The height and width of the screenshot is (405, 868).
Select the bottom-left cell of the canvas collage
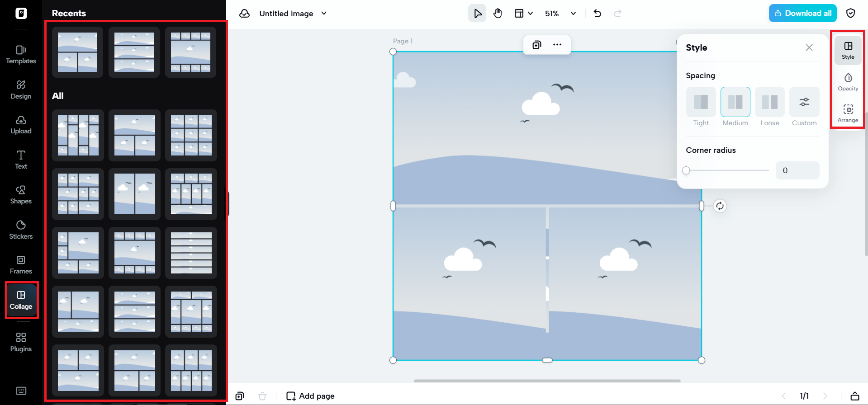[470, 283]
